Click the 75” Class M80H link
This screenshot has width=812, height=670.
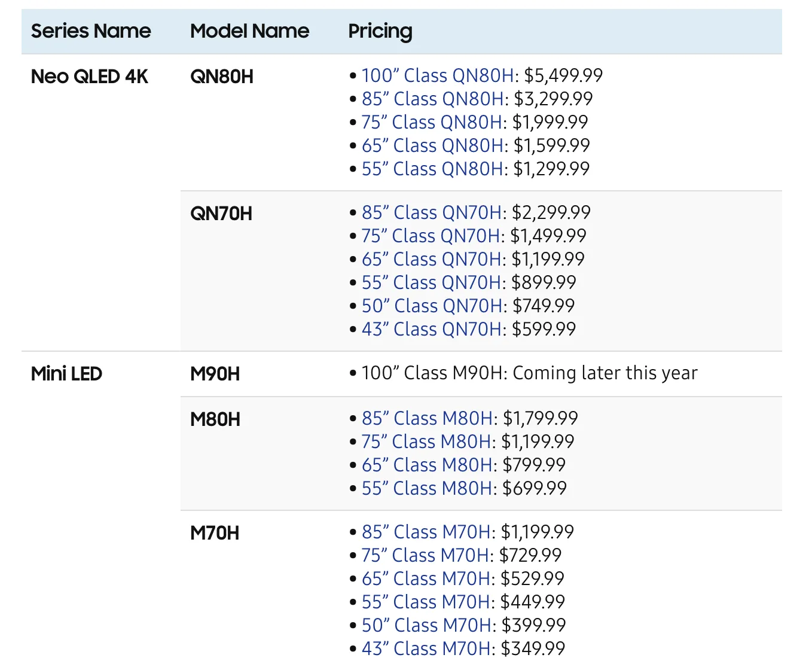(x=426, y=442)
